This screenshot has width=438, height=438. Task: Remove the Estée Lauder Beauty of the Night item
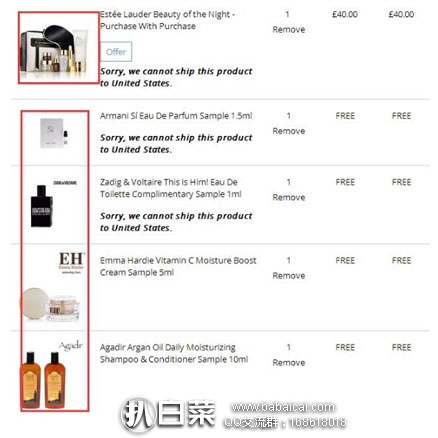289,30
